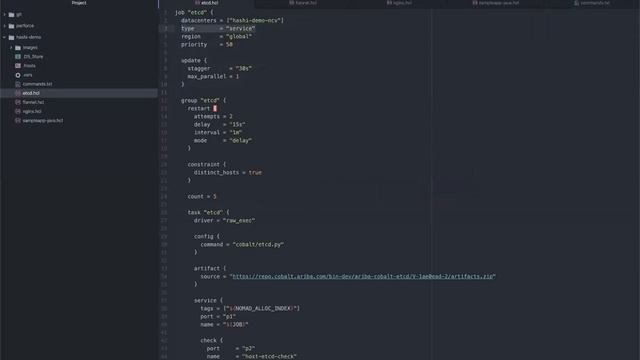640x360 pixels.
Task: Open commands.txt in the project tree
Action: click(37, 84)
